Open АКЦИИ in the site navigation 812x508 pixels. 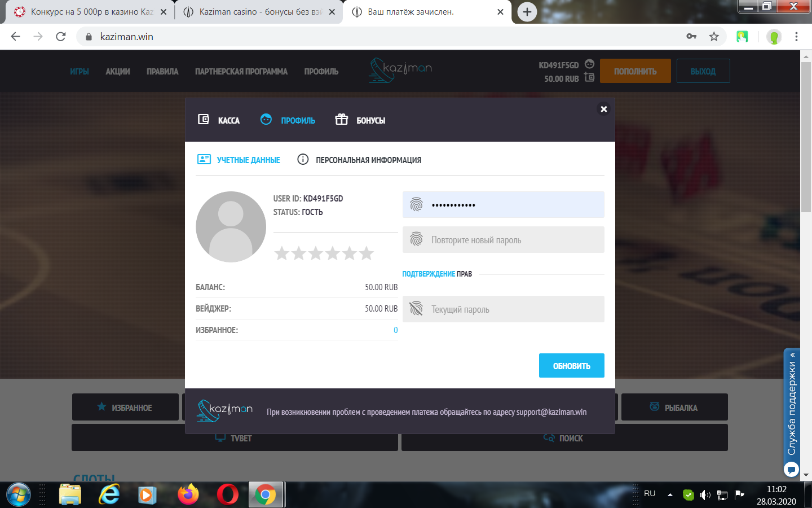click(118, 72)
